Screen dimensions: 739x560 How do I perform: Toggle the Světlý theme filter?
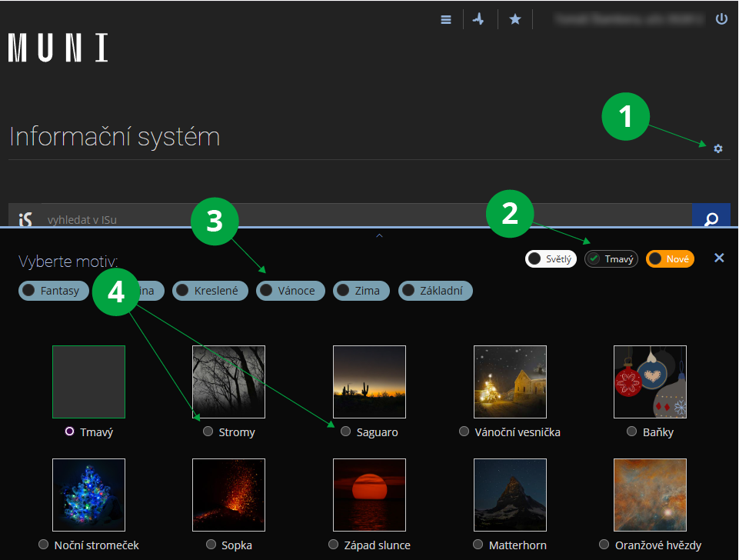click(x=551, y=259)
